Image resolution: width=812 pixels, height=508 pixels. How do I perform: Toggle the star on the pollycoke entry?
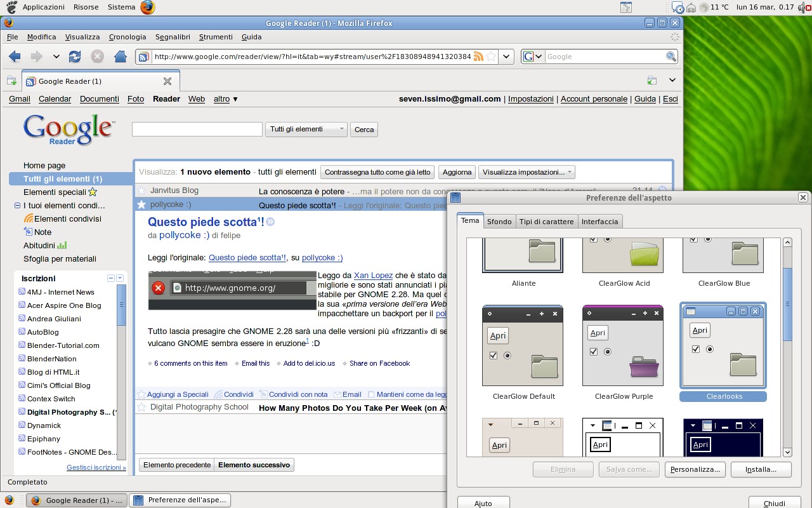(142, 204)
